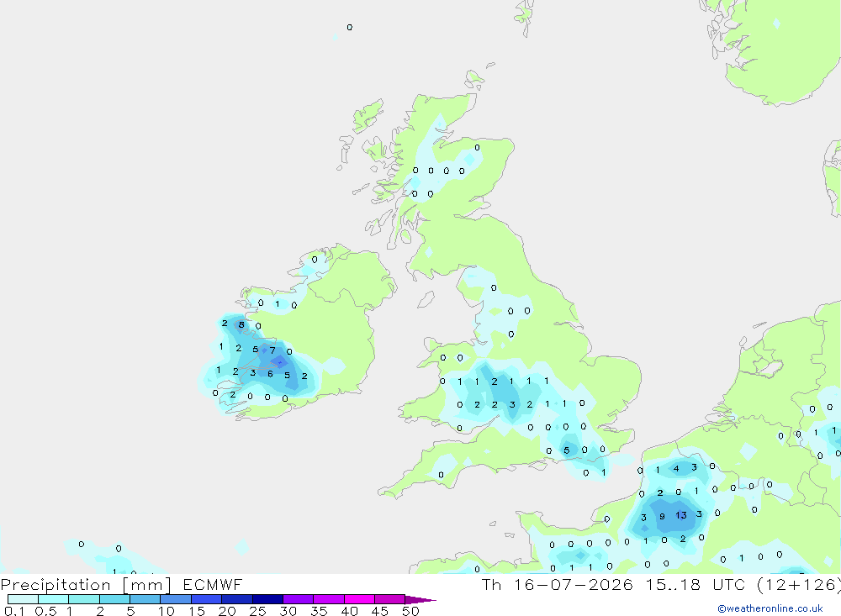Click the "8" precipitation value in western Ireland
Image resolution: width=841 pixels, height=616 pixels.
click(x=241, y=325)
